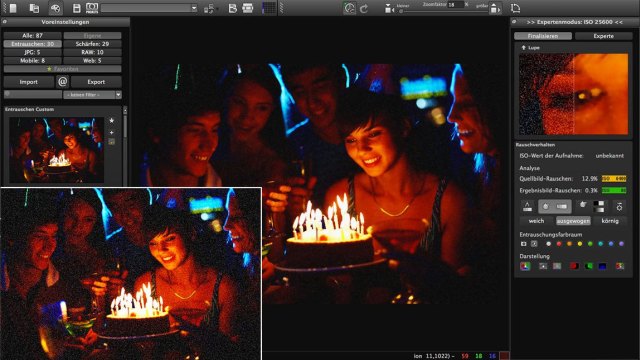Image resolution: width=640 pixels, height=360 pixels.
Task: Click the image browser wheel icon
Action: [x=56, y=8]
